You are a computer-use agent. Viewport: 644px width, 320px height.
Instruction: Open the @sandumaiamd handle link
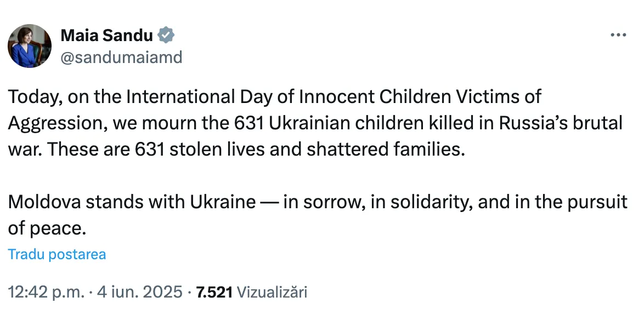point(122,58)
